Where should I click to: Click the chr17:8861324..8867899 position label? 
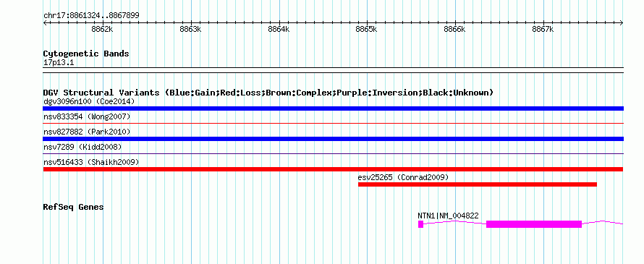coord(91,16)
